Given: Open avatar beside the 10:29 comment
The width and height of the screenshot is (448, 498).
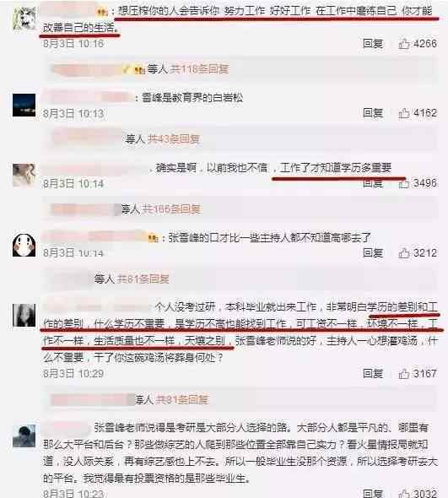Looking at the screenshot, I should (24, 315).
